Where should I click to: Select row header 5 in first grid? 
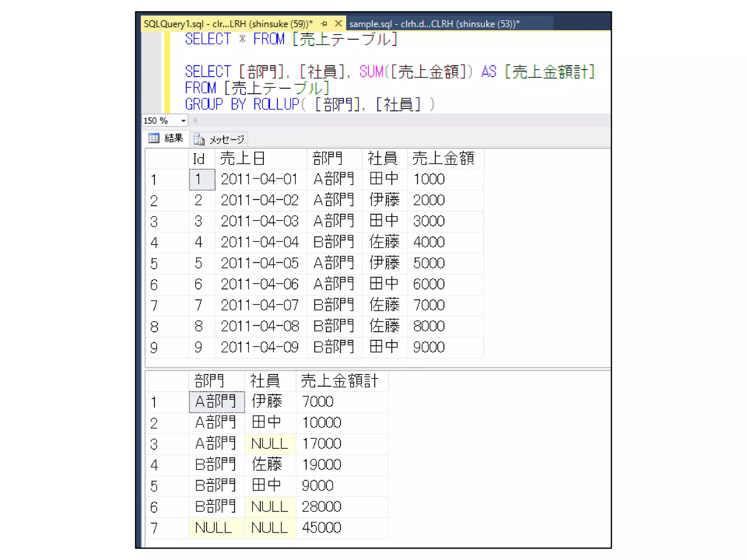tap(155, 264)
